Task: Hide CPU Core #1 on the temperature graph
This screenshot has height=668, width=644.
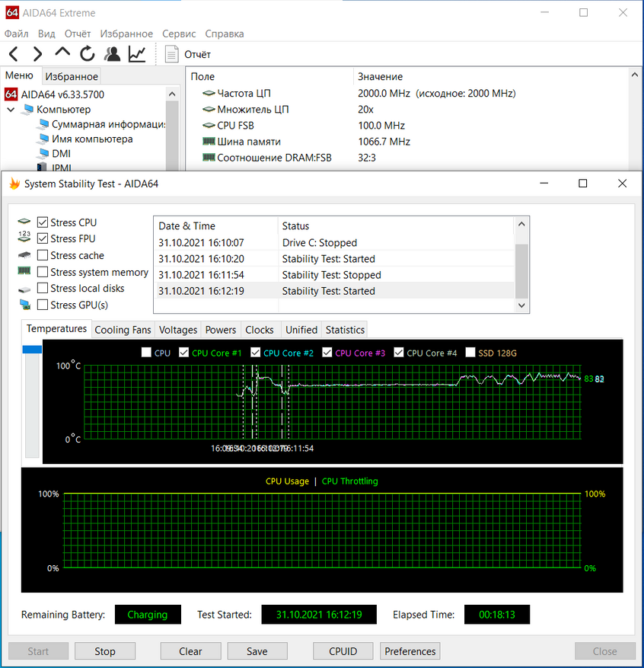Action: tap(184, 353)
